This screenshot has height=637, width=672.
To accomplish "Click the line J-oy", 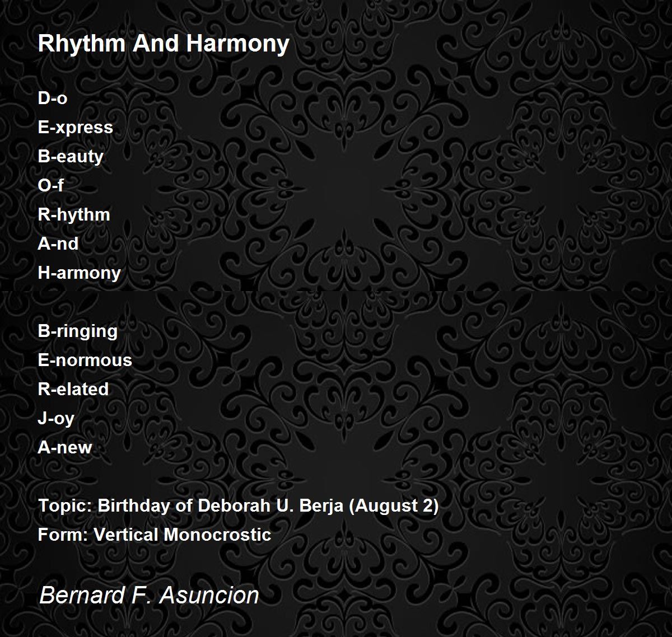I will click(x=56, y=419).
